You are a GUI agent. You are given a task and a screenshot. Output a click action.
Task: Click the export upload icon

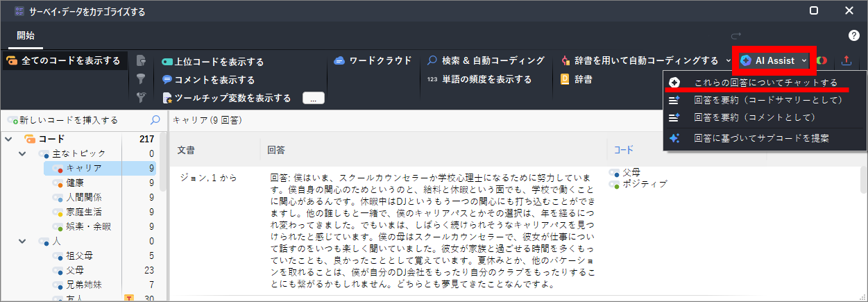(x=846, y=61)
